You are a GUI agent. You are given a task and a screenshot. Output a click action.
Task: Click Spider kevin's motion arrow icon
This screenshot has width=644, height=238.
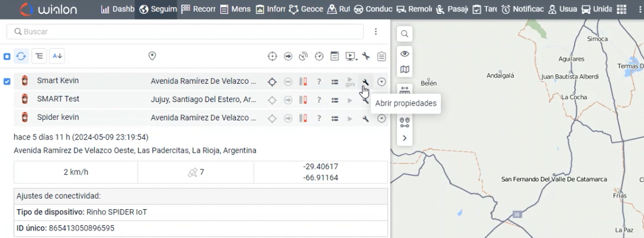point(288,118)
